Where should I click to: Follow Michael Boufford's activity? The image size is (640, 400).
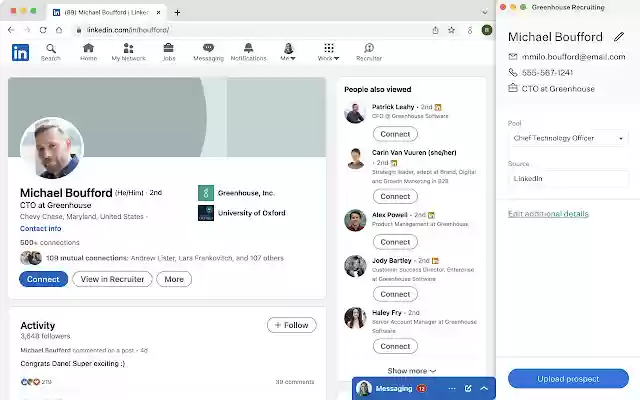(291, 325)
